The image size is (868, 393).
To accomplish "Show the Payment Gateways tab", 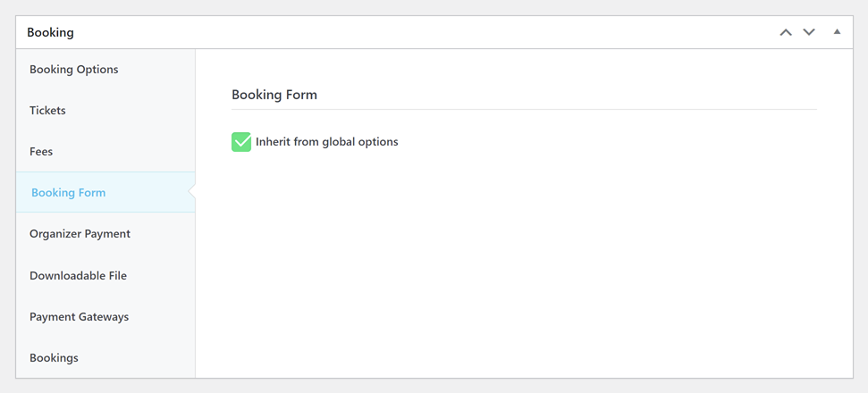I will pyautogui.click(x=79, y=317).
